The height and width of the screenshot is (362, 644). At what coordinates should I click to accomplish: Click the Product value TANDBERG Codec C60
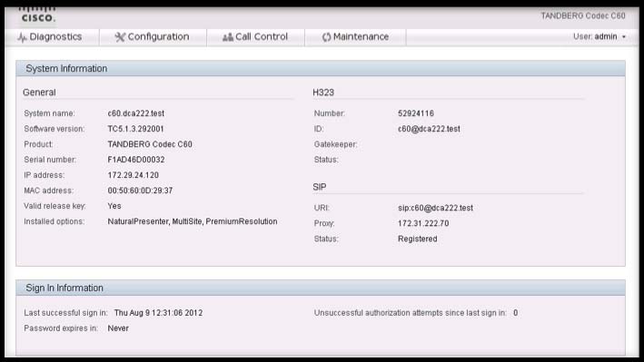pos(150,144)
